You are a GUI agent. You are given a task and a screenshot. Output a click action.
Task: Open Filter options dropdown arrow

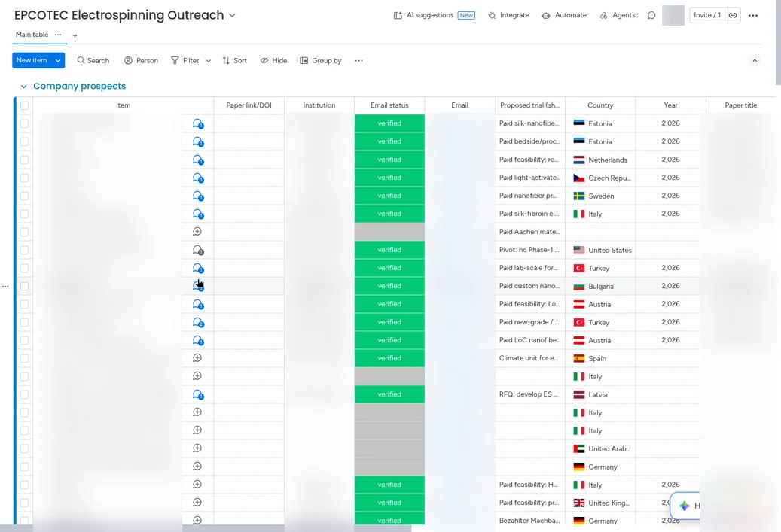click(x=208, y=61)
